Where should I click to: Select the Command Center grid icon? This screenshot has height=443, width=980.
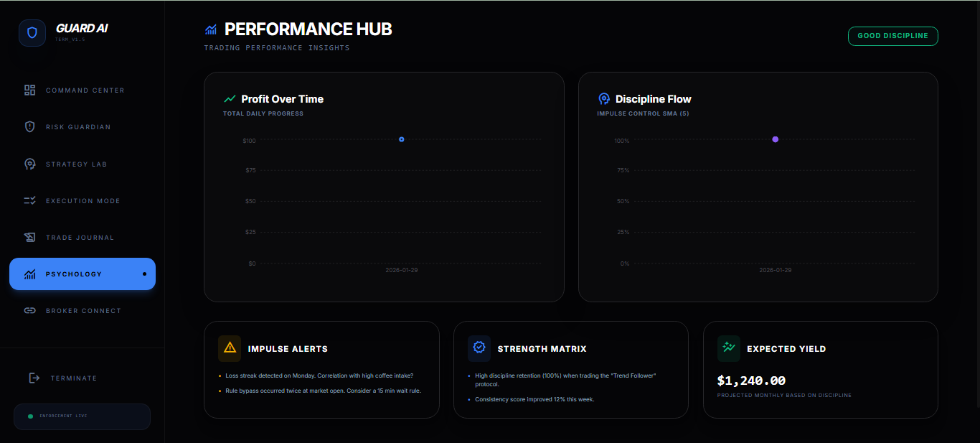point(29,90)
